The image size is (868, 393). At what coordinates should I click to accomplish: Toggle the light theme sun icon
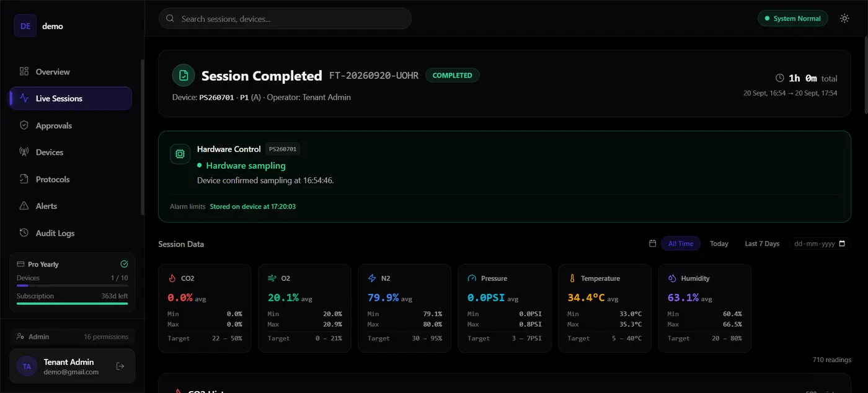pyautogui.click(x=844, y=19)
